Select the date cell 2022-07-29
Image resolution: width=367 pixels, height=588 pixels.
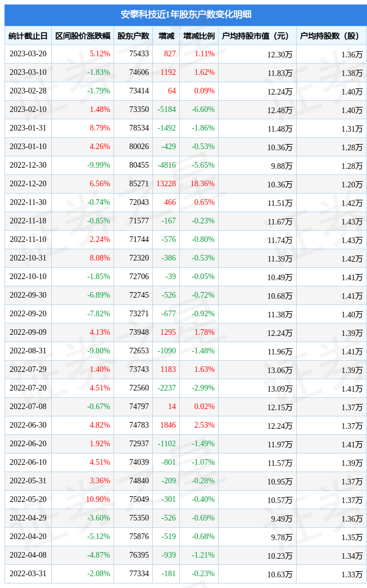point(28,369)
